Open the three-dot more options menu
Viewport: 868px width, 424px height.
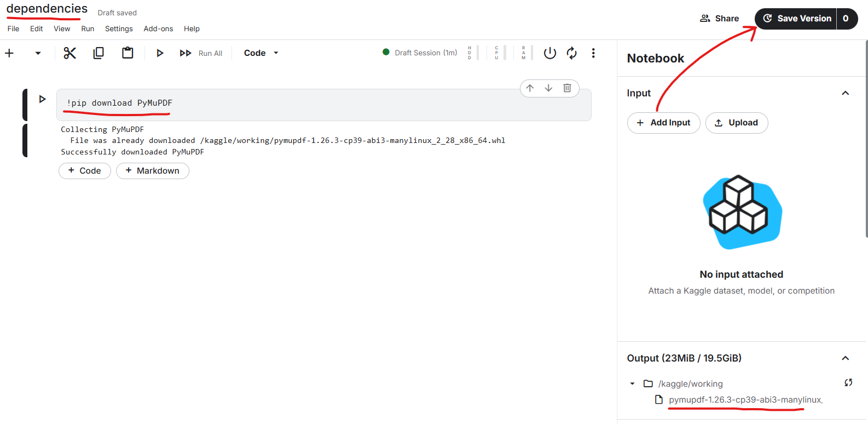coord(593,53)
